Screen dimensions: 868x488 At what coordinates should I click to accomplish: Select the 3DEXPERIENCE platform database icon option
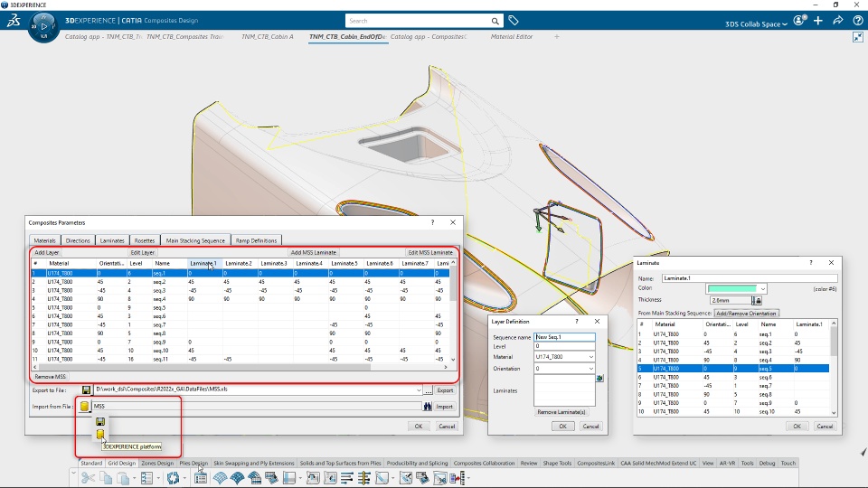(100, 435)
